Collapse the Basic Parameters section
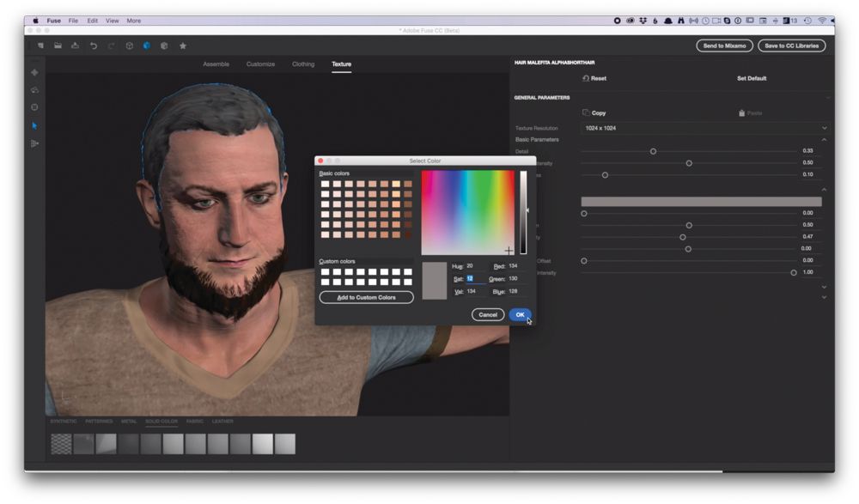Image resolution: width=859 pixels, height=504 pixels. coord(824,138)
